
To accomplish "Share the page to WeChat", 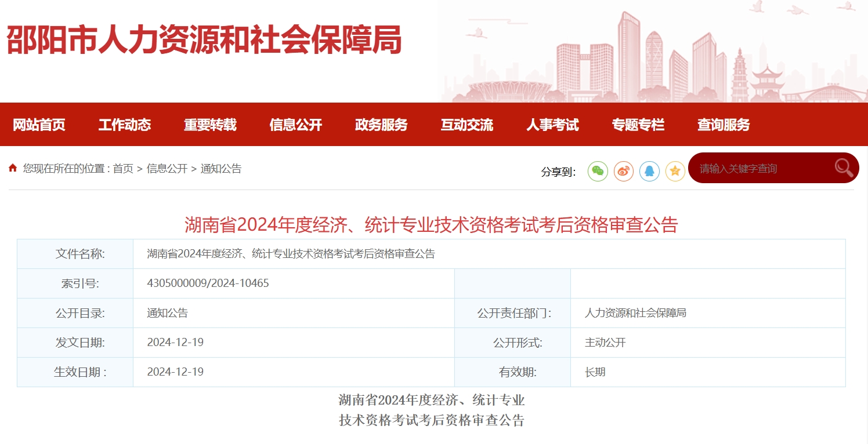I will coord(598,171).
